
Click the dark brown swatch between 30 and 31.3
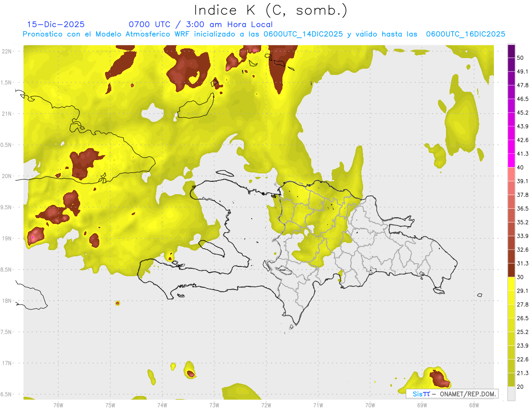(x=511, y=270)
